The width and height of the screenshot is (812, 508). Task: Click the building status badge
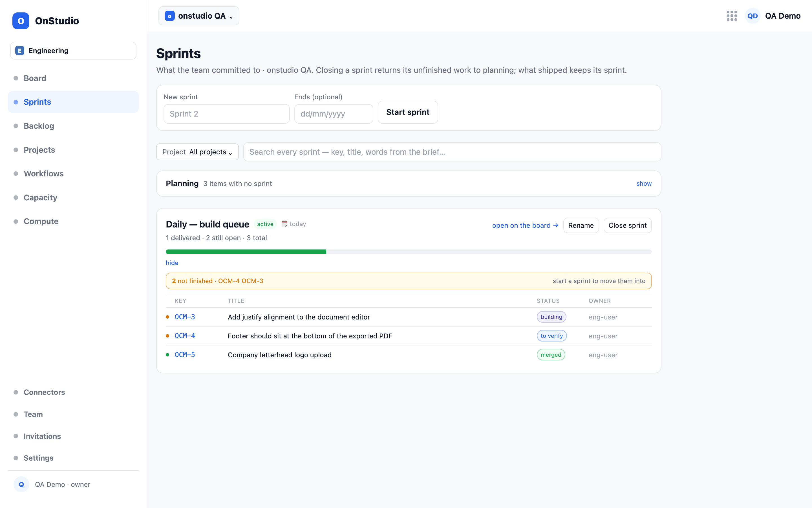[x=551, y=317]
